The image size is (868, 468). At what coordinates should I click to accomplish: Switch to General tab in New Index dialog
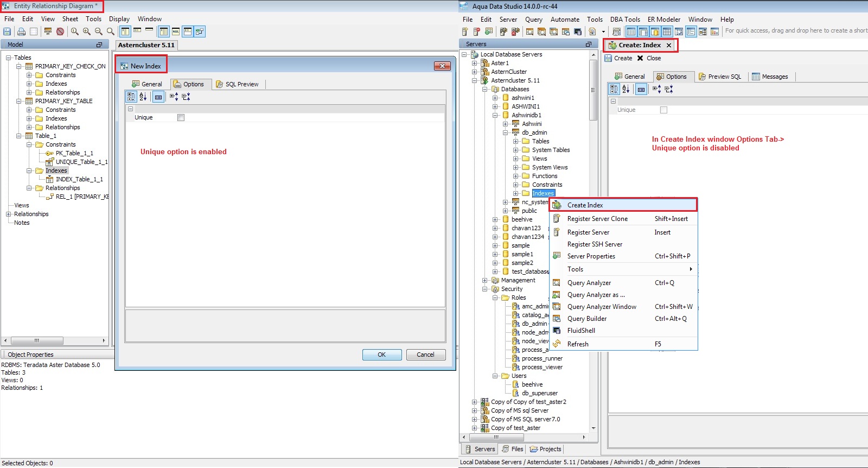coord(147,84)
